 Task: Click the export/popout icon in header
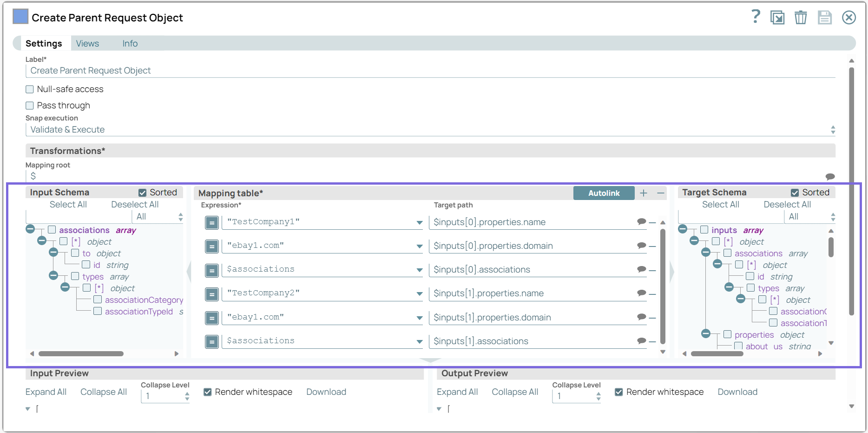[777, 18]
